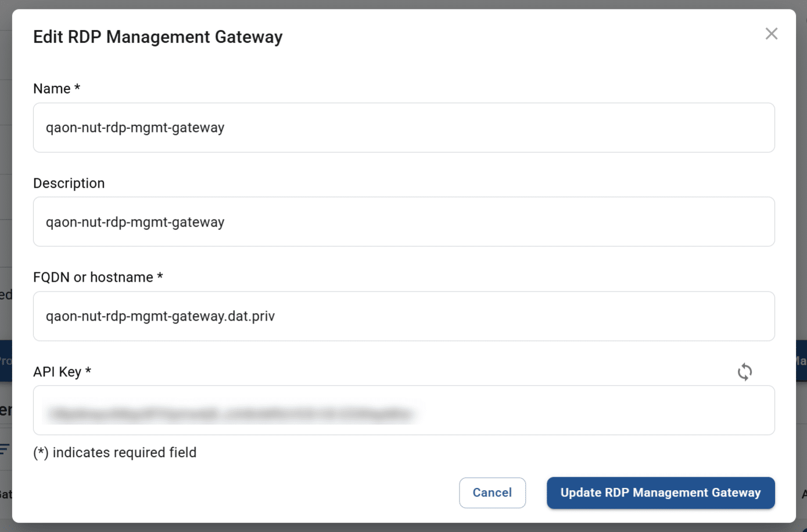
Task: Click the required field indicator note
Action: [x=114, y=452]
